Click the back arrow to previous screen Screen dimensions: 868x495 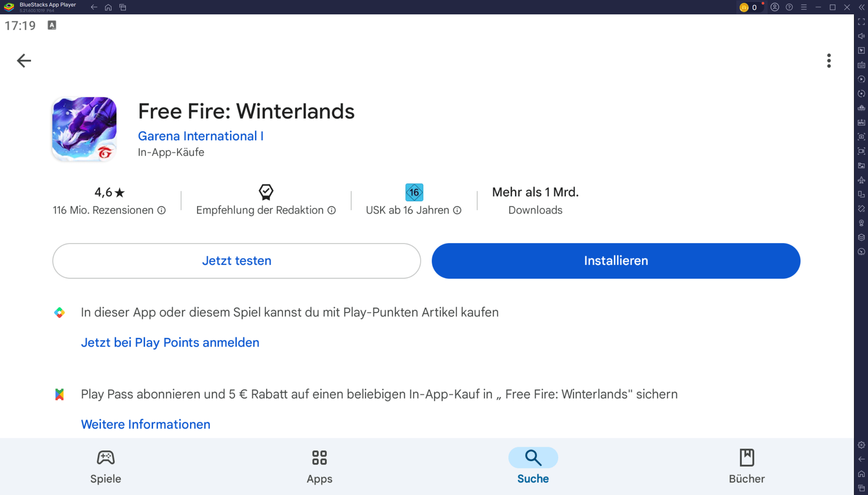24,60
